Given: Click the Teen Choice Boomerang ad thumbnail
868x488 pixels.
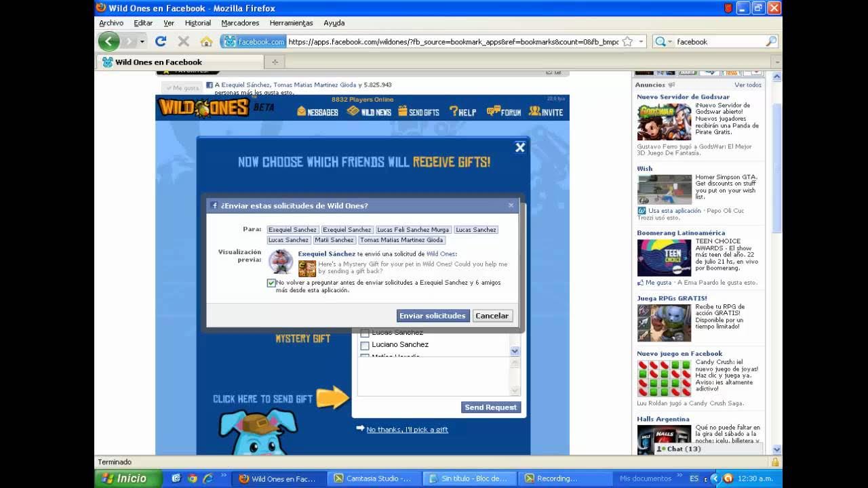Looking at the screenshot, I should coord(664,258).
